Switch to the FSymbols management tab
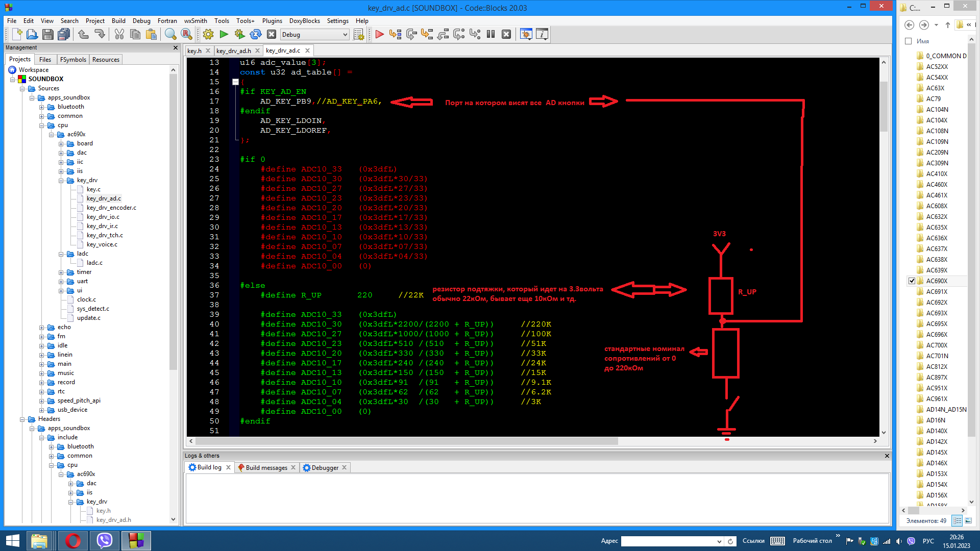980x551 pixels. (x=73, y=60)
